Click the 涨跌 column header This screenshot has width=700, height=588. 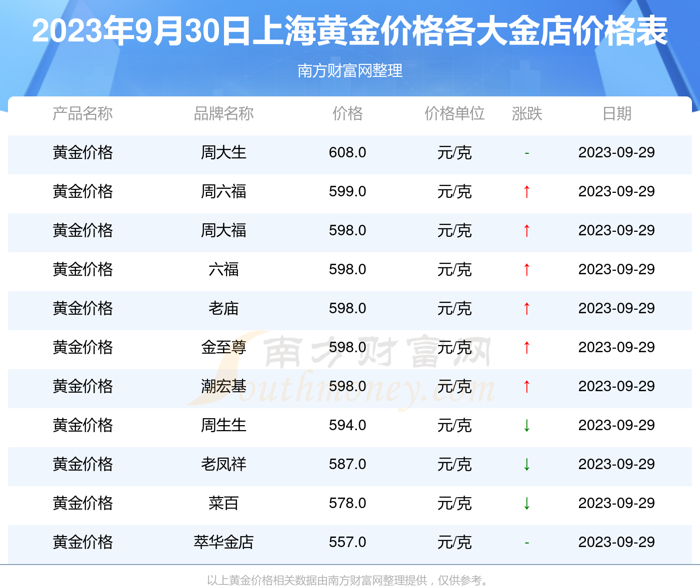coord(526,114)
